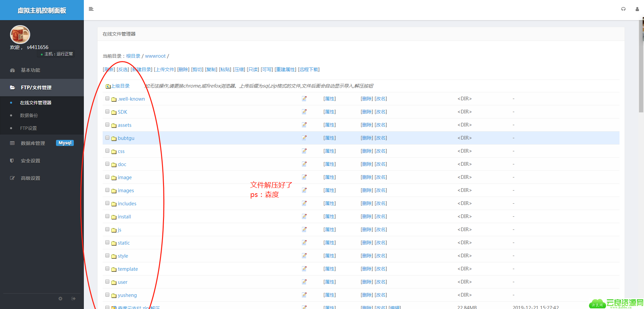This screenshot has height=309, width=644.
Task: Click the edit pencil icon for image
Action: point(304,177)
